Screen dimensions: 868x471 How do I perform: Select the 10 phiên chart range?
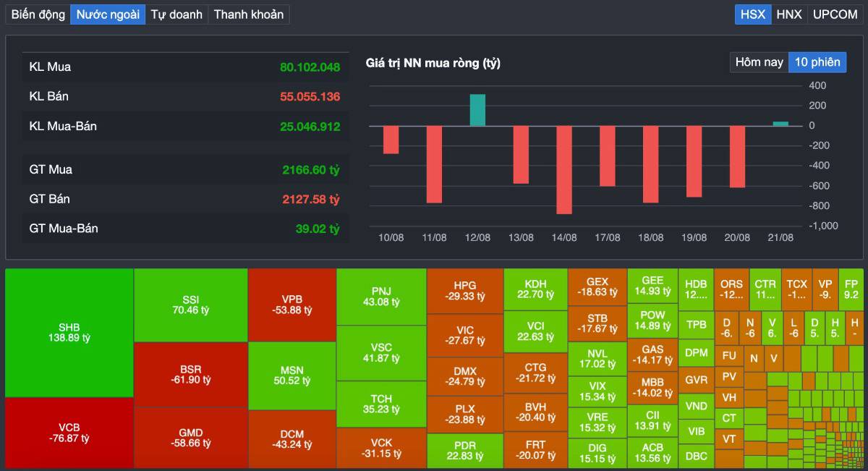click(817, 62)
